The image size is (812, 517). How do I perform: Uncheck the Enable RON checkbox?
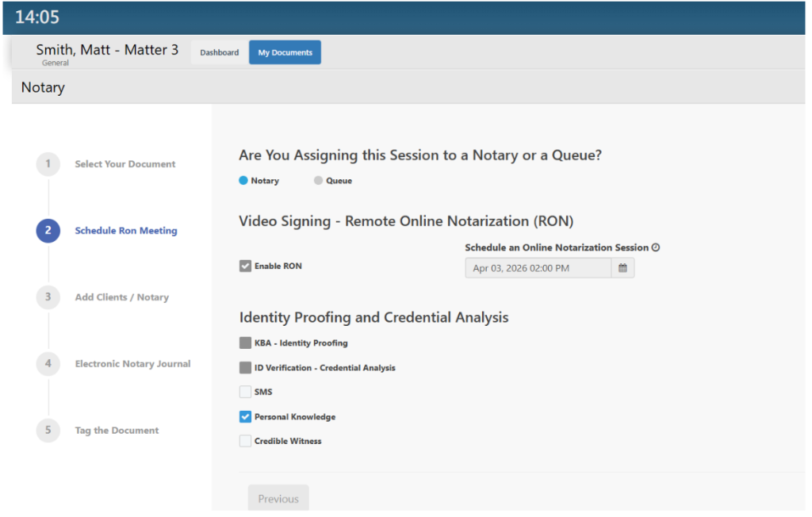tap(245, 266)
